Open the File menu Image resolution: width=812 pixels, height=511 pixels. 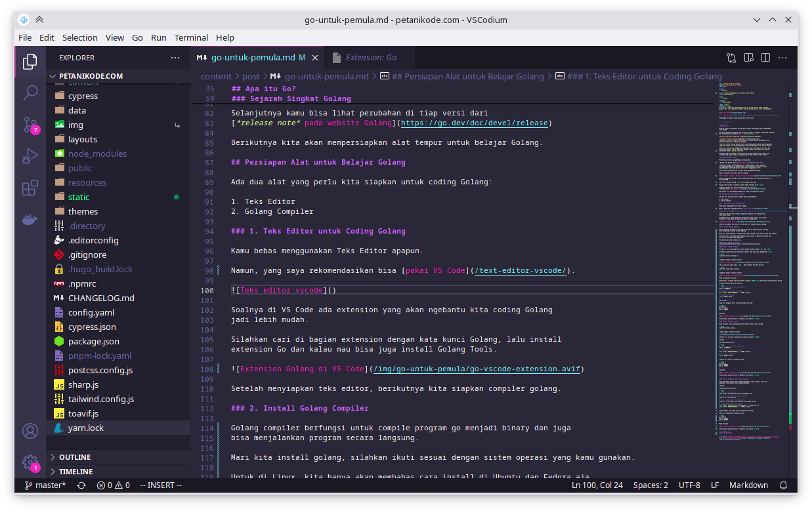(x=25, y=37)
